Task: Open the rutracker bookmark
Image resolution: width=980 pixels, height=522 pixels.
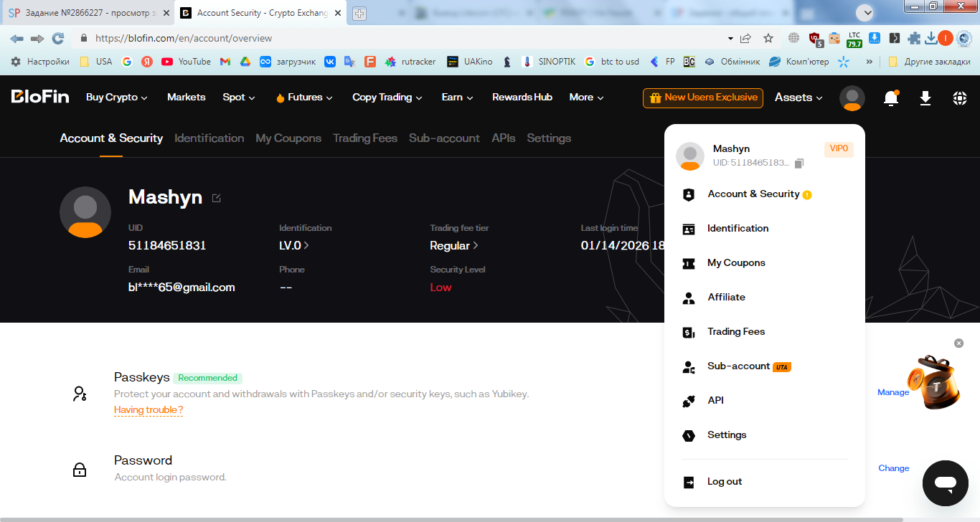Action: [x=410, y=62]
